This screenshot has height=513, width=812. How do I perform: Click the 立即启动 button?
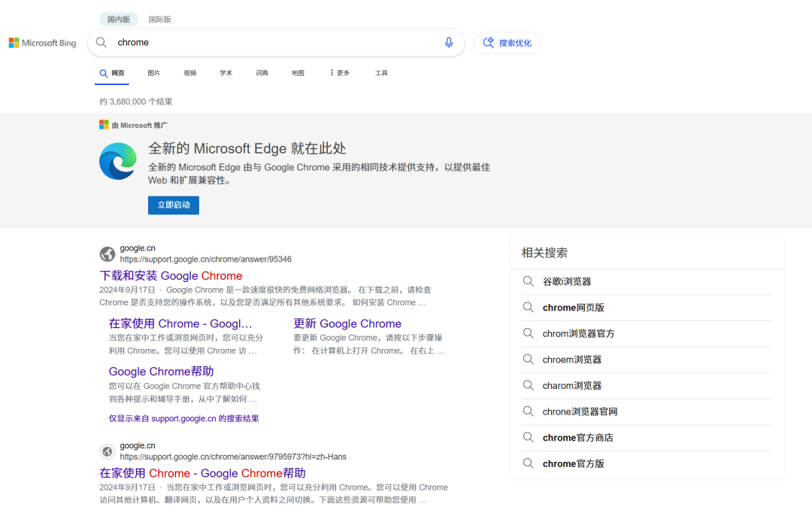point(174,205)
